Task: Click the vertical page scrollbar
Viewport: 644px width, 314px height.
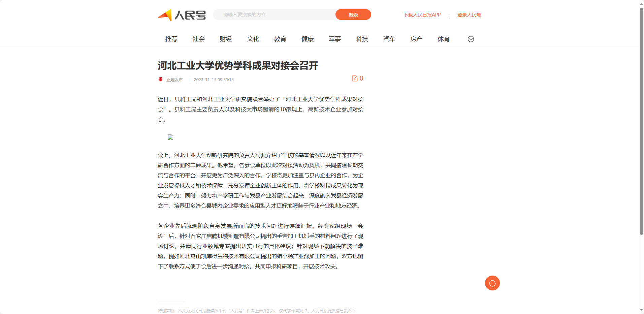Action: [641, 121]
